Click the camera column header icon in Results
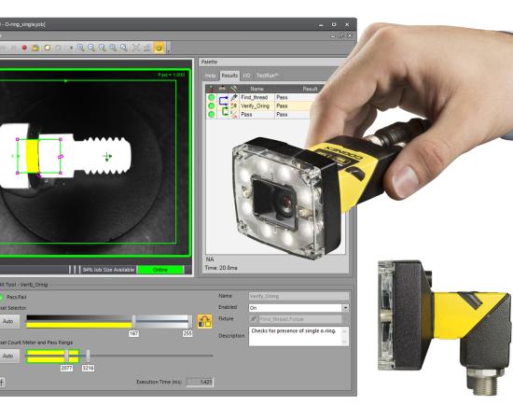Image resolution: width=513 pixels, height=420 pixels. tap(223, 89)
